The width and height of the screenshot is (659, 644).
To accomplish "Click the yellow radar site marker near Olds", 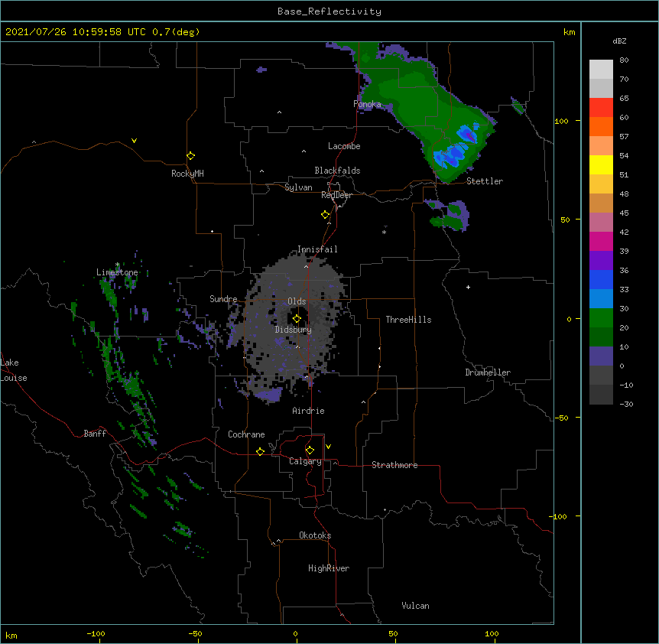I will pos(297,318).
